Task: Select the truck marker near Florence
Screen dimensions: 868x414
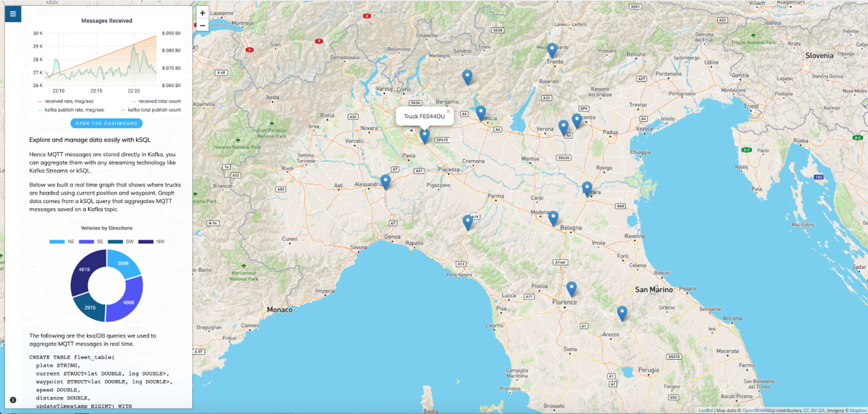Action: pos(571,288)
